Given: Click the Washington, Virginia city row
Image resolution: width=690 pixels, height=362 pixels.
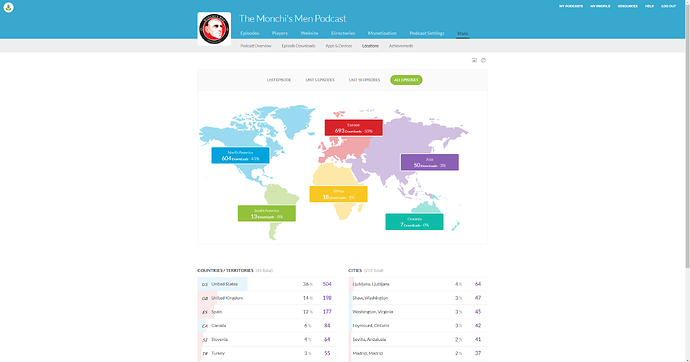Looking at the screenshot, I should tap(418, 312).
